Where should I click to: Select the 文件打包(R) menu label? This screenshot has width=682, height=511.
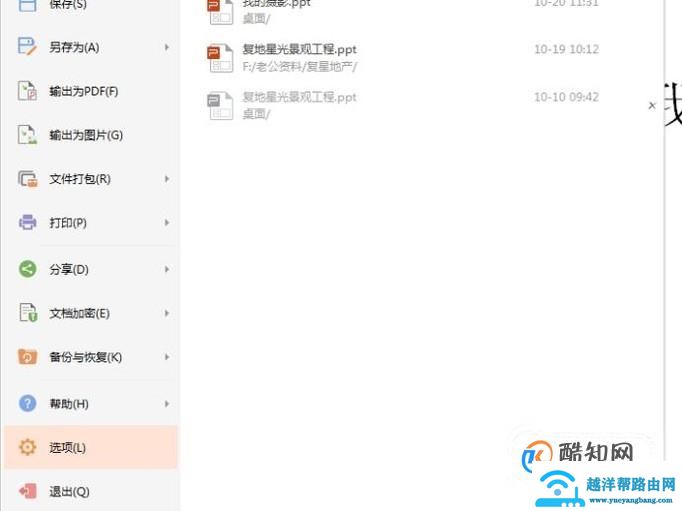pyautogui.click(x=80, y=179)
